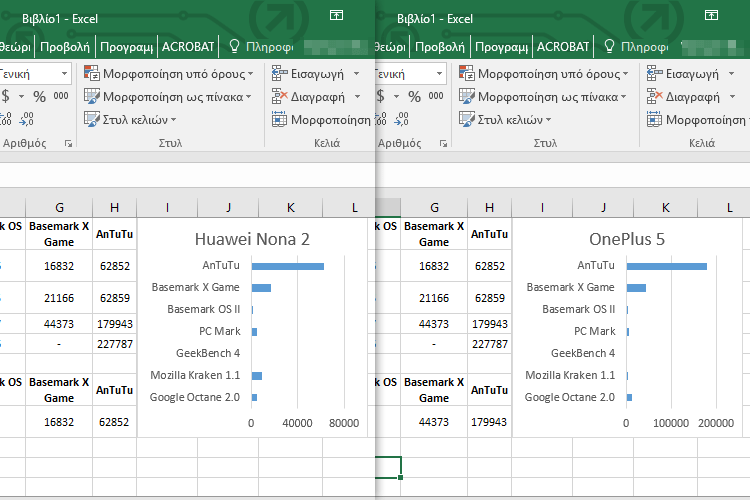The height and width of the screenshot is (500, 750).
Task: Click the AnTuTu bar in OnePlus 5 chart
Action: click(x=667, y=266)
